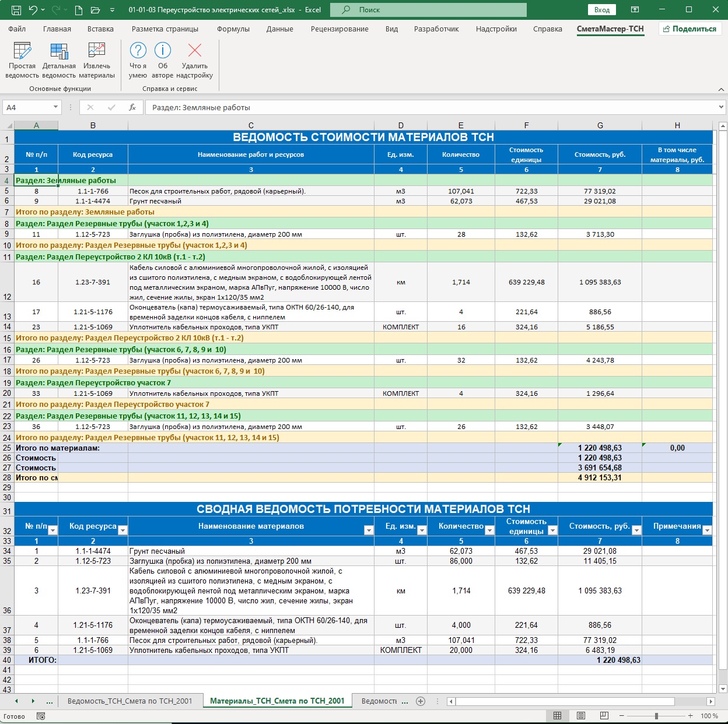Click into the formula bar text field

(x=432, y=107)
